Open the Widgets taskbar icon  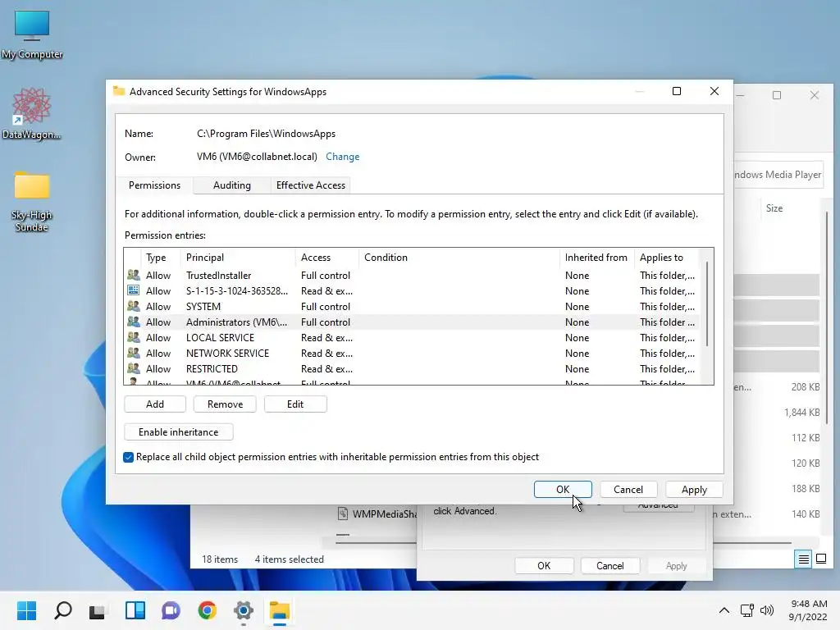click(135, 610)
